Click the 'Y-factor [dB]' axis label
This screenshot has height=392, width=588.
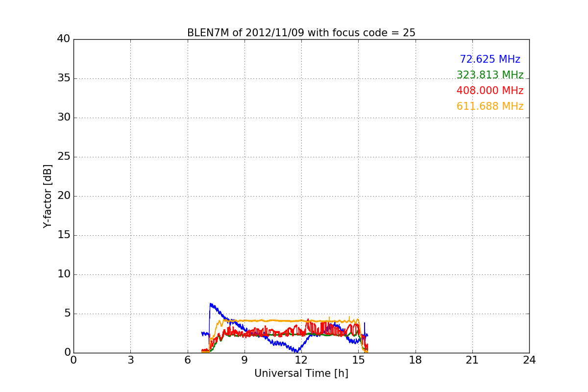click(x=48, y=196)
